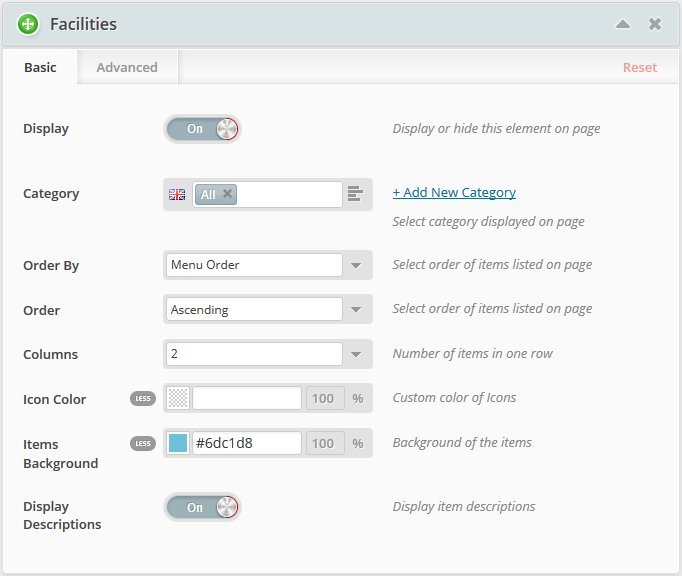The height and width of the screenshot is (576, 682).
Task: Open the category list icon next to Category field
Action: tap(356, 194)
